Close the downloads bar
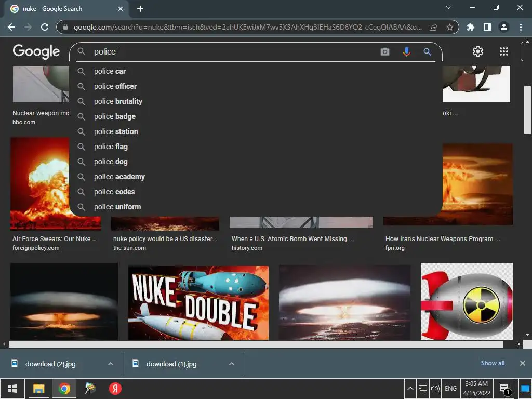This screenshot has width=532, height=399. [x=523, y=363]
